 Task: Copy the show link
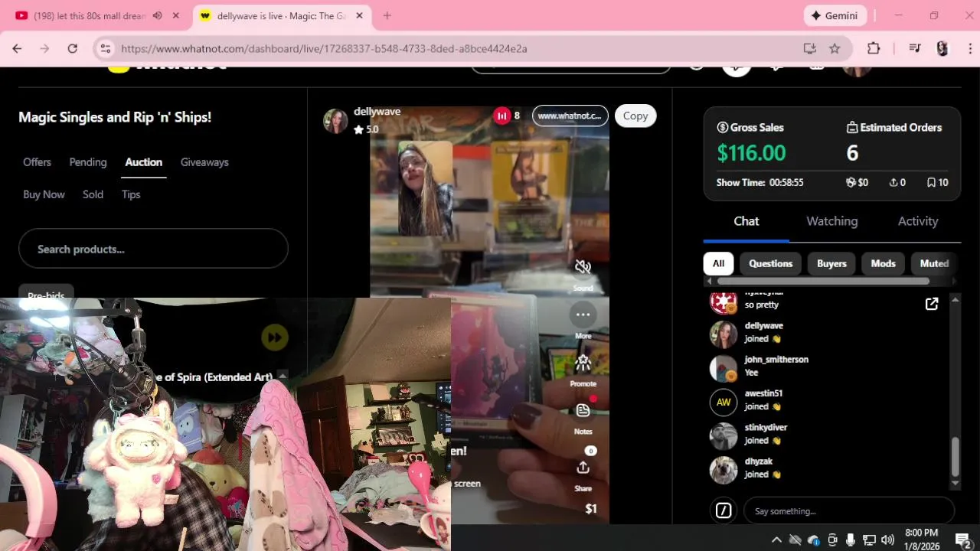click(635, 116)
